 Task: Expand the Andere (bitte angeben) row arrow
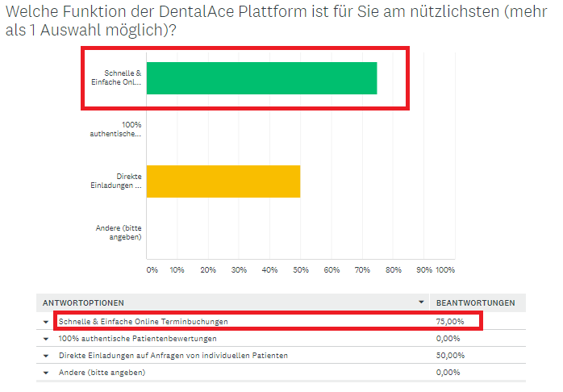click(x=46, y=373)
